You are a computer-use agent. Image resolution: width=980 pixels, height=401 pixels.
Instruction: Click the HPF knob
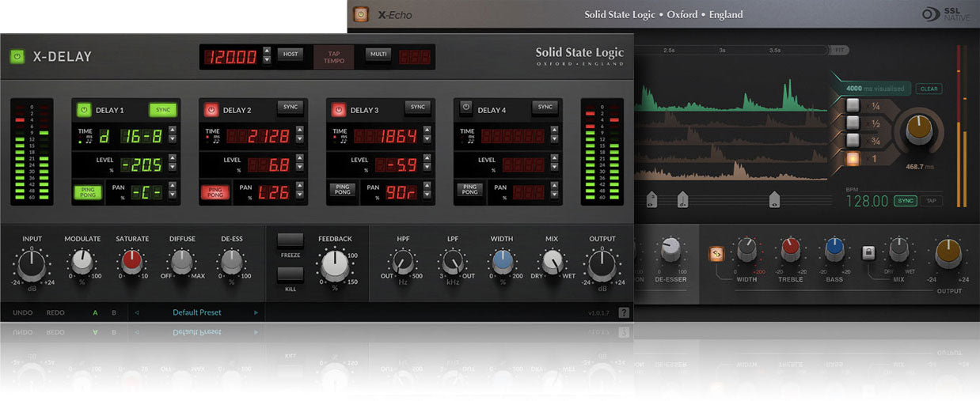coord(403,262)
